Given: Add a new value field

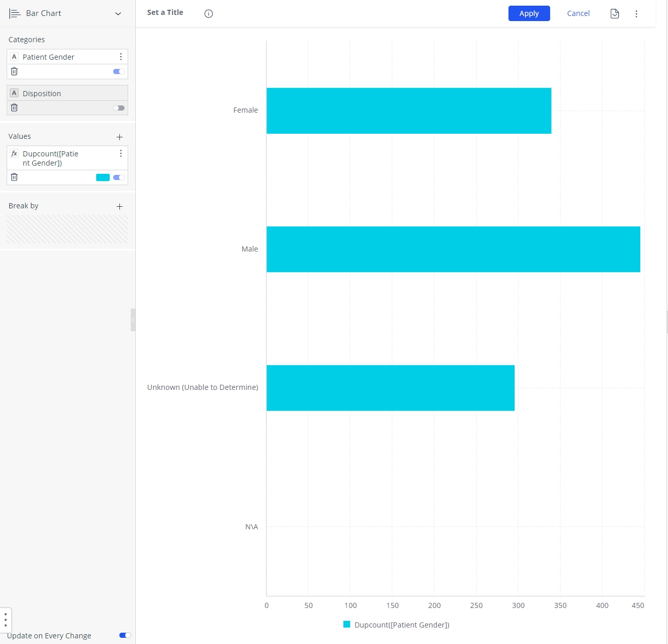Looking at the screenshot, I should tap(119, 137).
